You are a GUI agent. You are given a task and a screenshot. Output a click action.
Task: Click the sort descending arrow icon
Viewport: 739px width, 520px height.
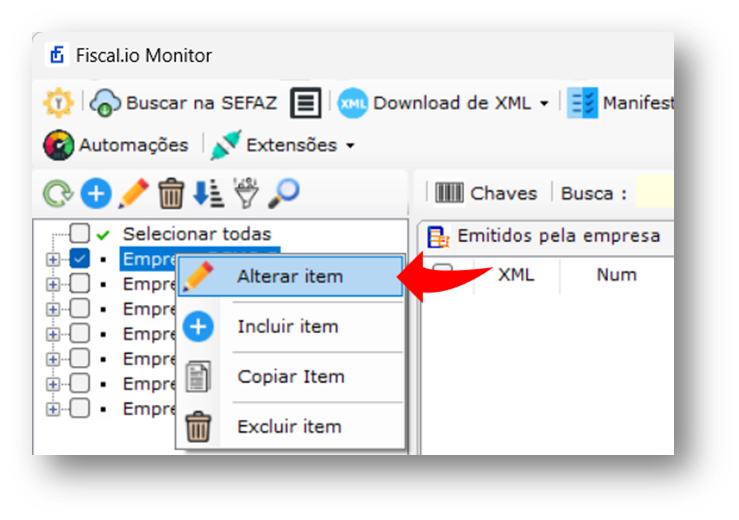(x=208, y=193)
